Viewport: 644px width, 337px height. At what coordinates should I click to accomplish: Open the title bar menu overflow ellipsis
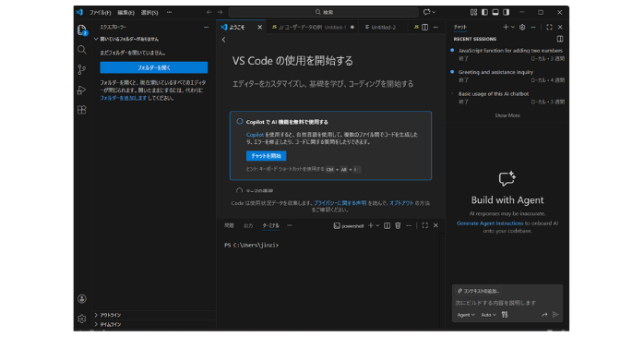click(169, 12)
